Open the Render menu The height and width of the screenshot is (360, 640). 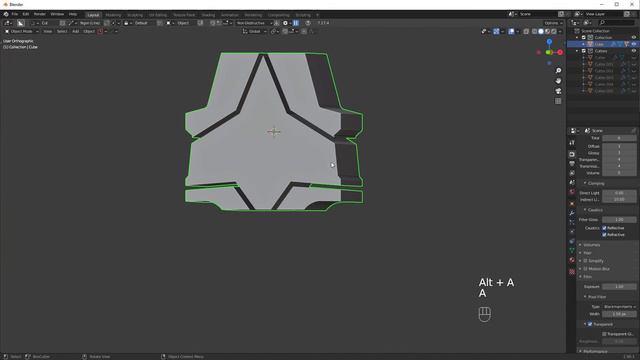[40, 14]
